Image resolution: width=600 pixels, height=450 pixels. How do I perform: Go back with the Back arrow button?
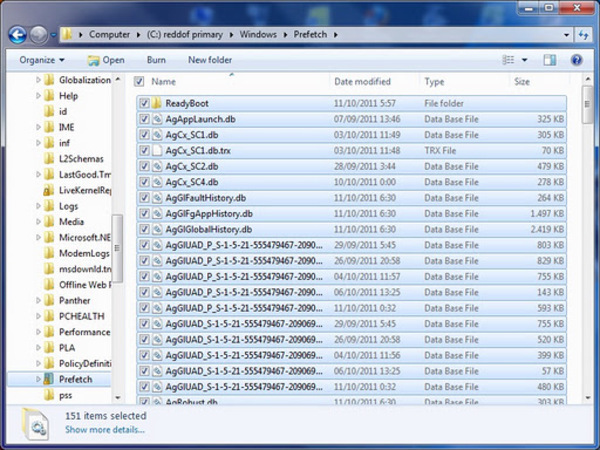click(18, 35)
